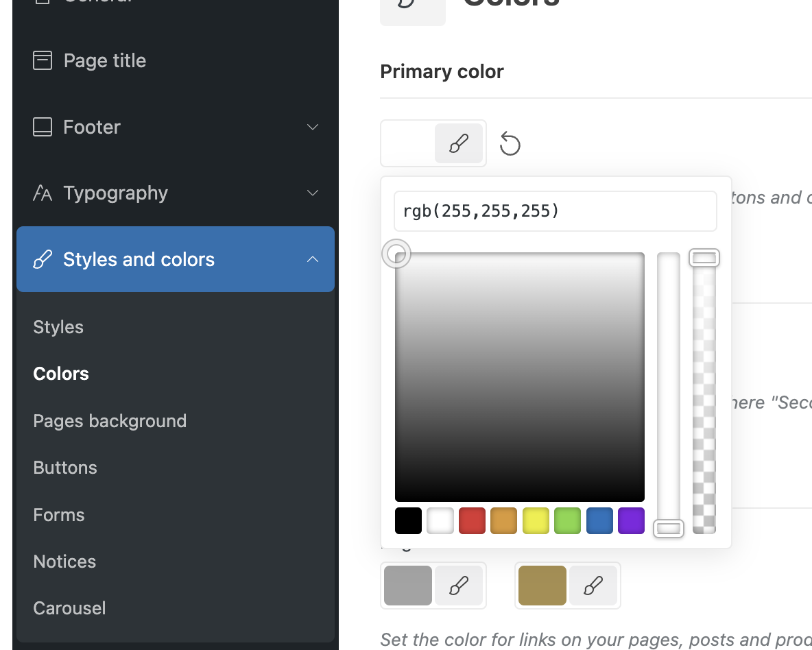Click the opacity slider handle at top
This screenshot has height=650, width=812.
point(704,258)
